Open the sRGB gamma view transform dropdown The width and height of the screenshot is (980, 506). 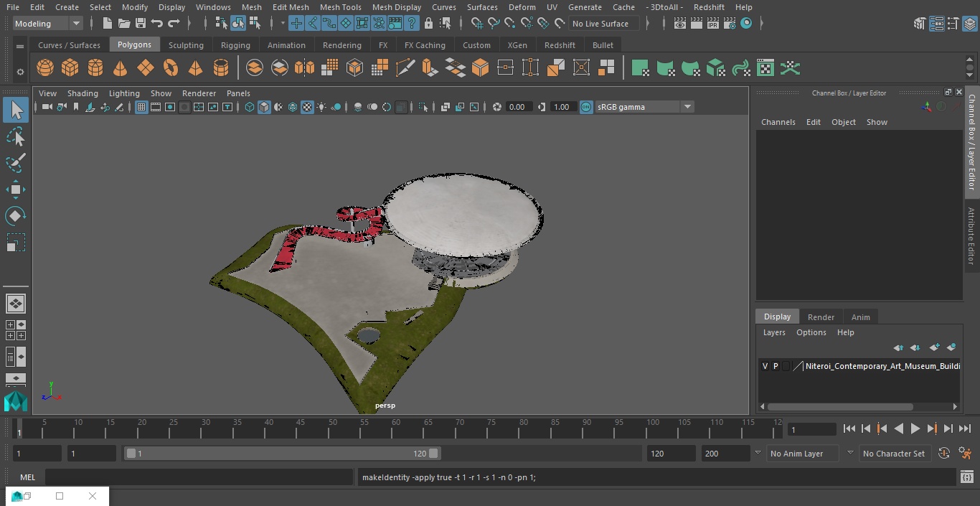pyautogui.click(x=644, y=107)
